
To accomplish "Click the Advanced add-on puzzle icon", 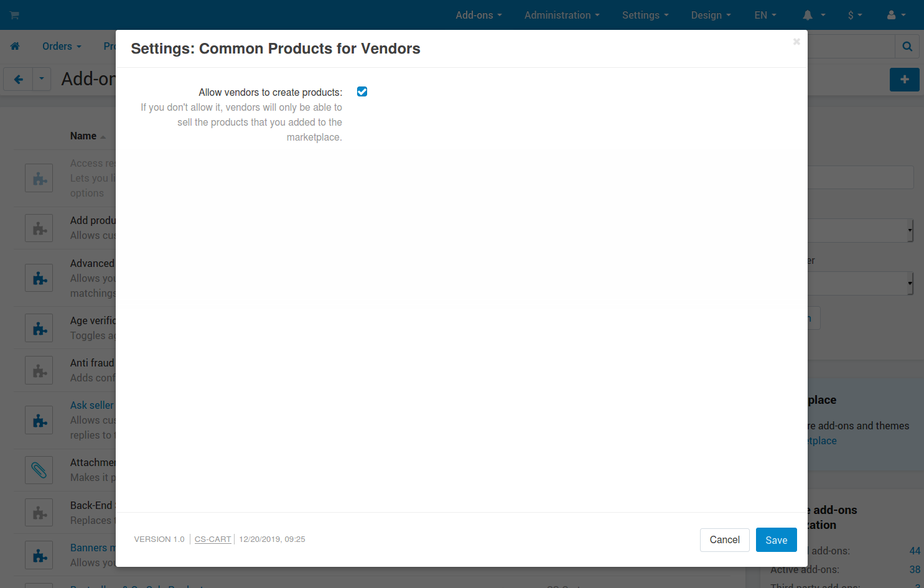I will click(x=39, y=278).
